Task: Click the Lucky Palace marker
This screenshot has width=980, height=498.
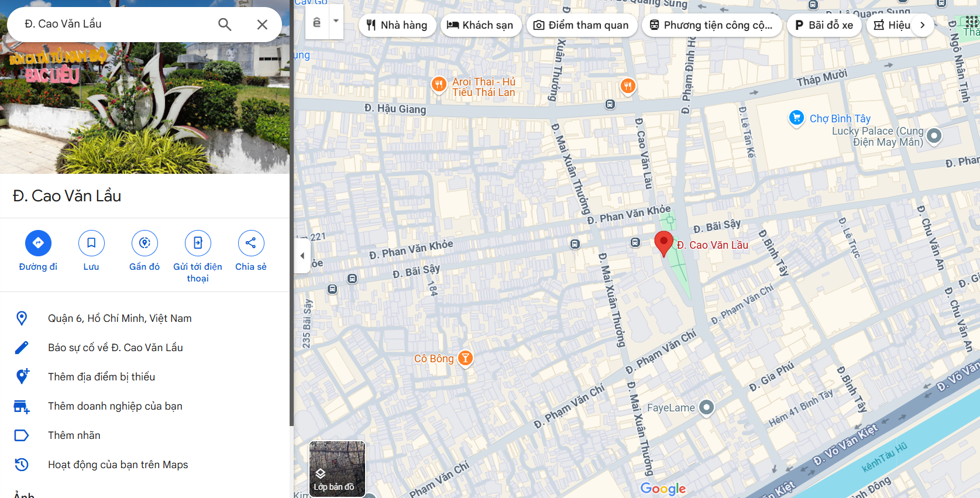Action: coord(934,136)
